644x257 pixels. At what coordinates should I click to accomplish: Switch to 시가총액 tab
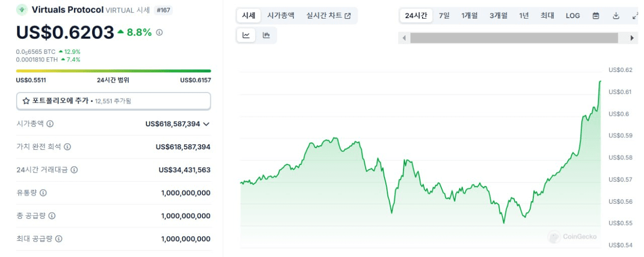click(281, 16)
